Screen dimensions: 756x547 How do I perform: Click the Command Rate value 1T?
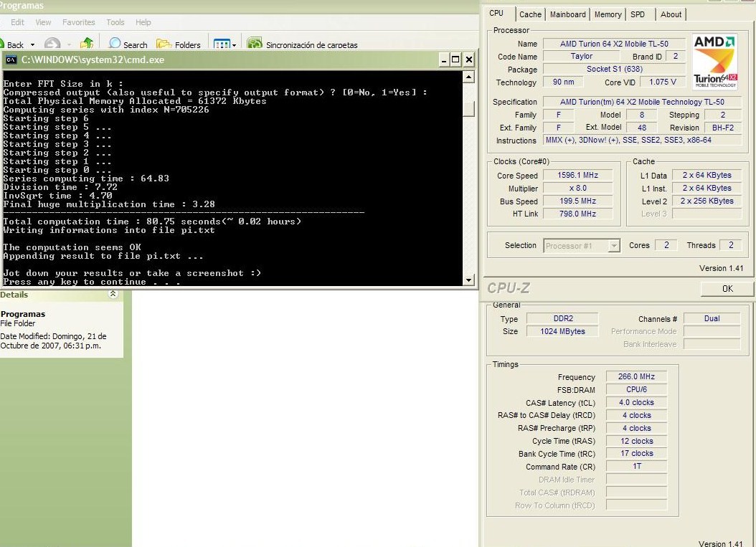tap(636, 467)
